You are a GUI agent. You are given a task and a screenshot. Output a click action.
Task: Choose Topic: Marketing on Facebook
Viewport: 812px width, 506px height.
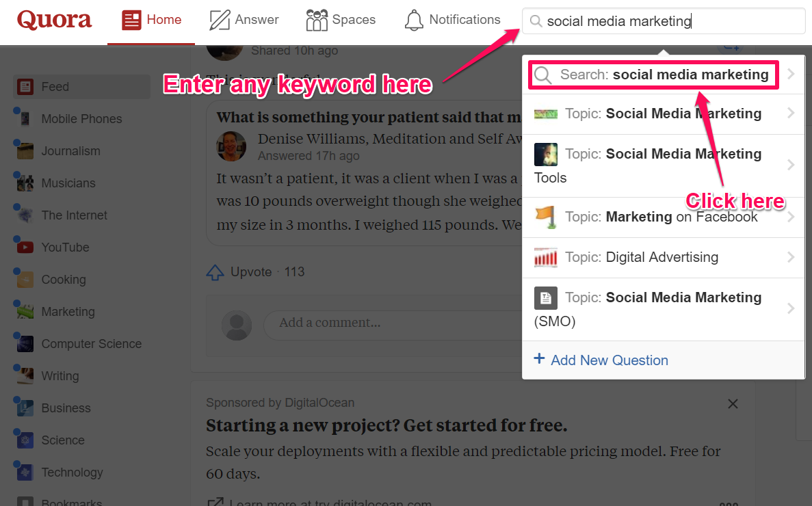pos(664,217)
